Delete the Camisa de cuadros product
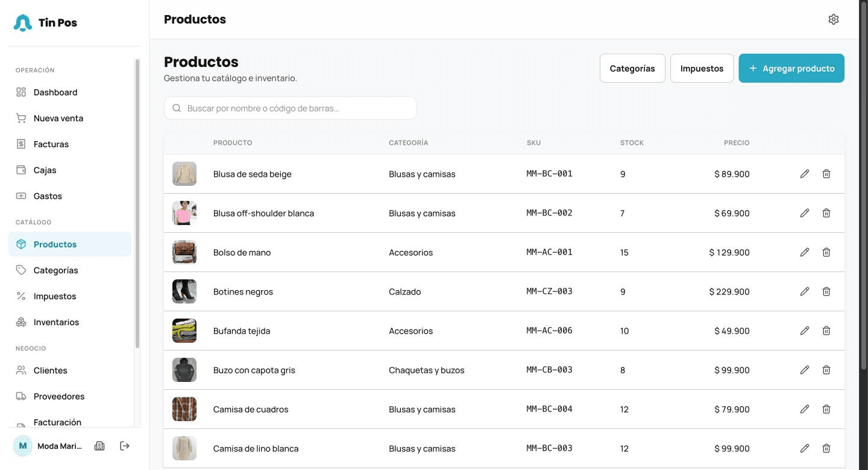The height and width of the screenshot is (470, 868). (x=826, y=409)
